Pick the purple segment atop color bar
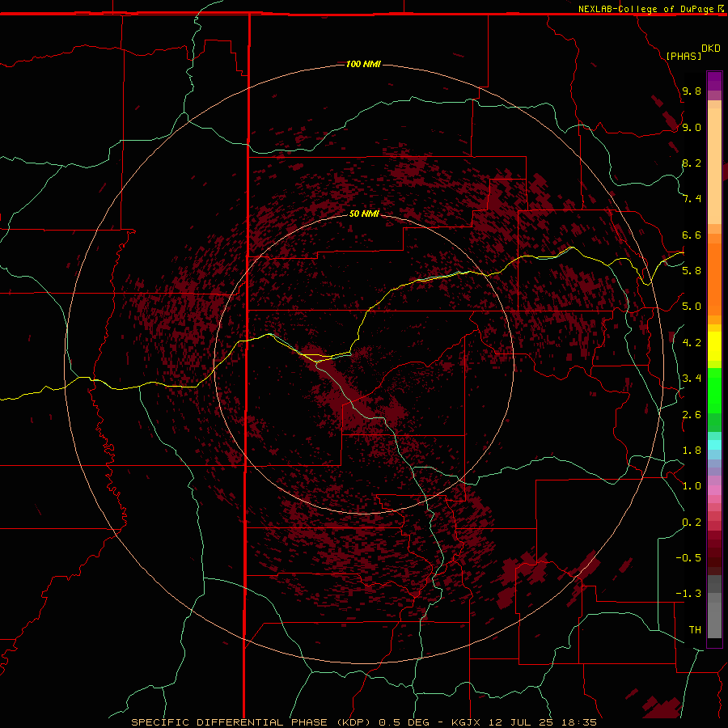The height and width of the screenshot is (728, 728). coord(714,81)
